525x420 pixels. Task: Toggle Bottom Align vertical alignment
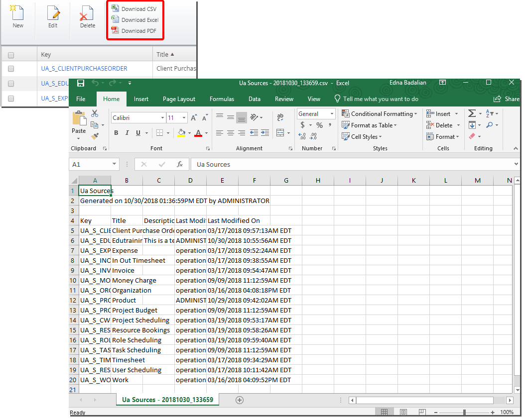point(242,117)
